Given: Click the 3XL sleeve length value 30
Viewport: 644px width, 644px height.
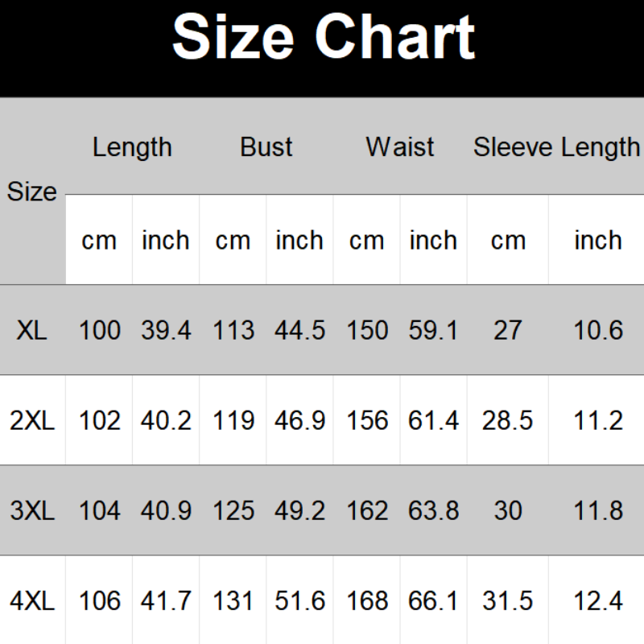Looking at the screenshot, I should coord(508,510).
